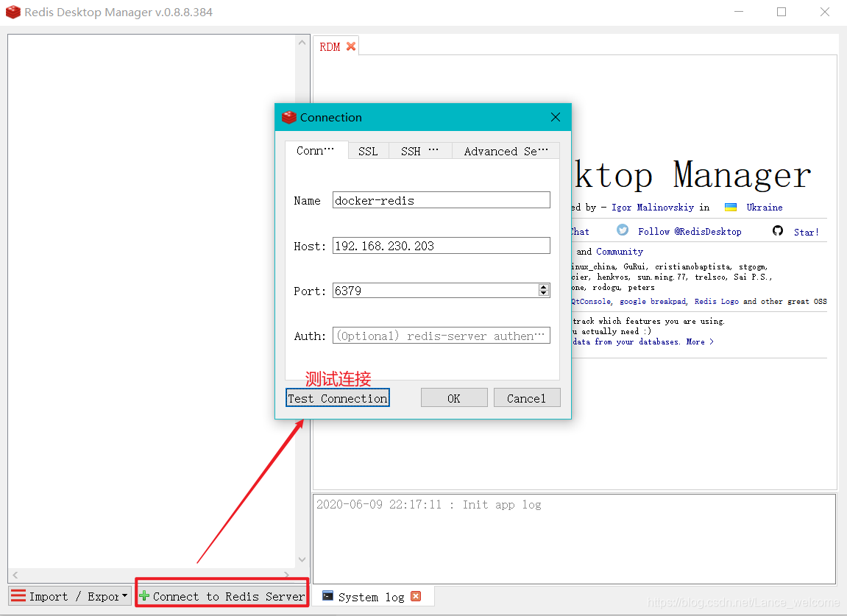Open the Advanced Settings tab
847x616 pixels.
pos(506,152)
